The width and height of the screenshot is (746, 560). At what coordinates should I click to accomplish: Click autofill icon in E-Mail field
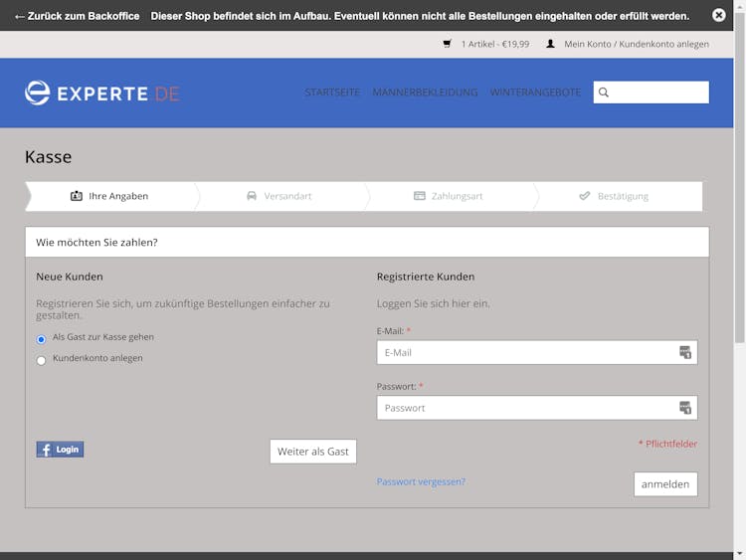click(685, 352)
